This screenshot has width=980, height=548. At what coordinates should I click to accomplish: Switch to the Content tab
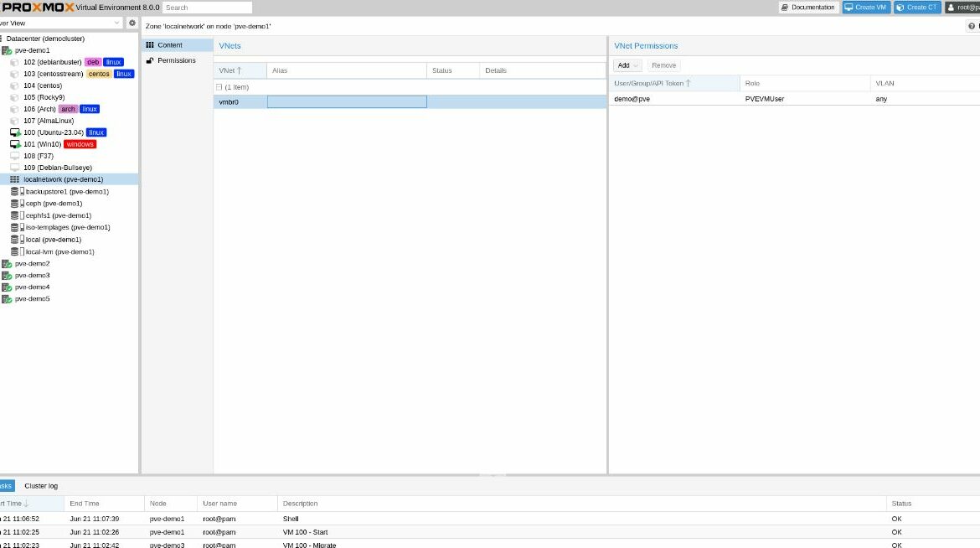point(178,45)
